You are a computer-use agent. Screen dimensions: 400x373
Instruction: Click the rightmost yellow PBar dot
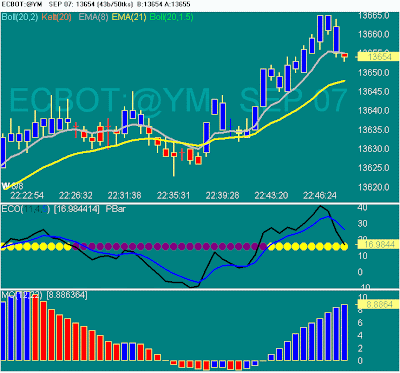tap(344, 247)
